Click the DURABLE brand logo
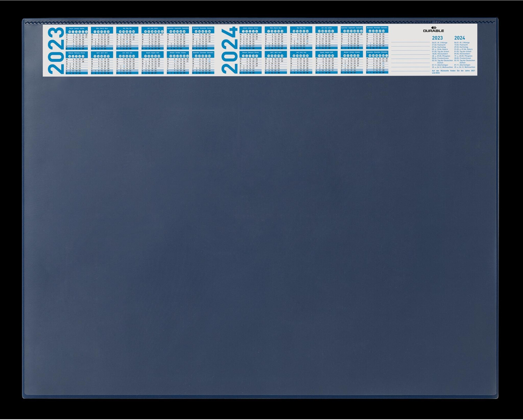 433,30
